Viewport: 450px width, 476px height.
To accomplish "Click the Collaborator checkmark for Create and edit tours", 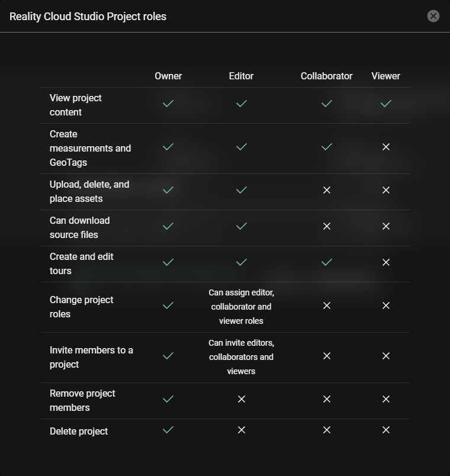I will coord(326,262).
